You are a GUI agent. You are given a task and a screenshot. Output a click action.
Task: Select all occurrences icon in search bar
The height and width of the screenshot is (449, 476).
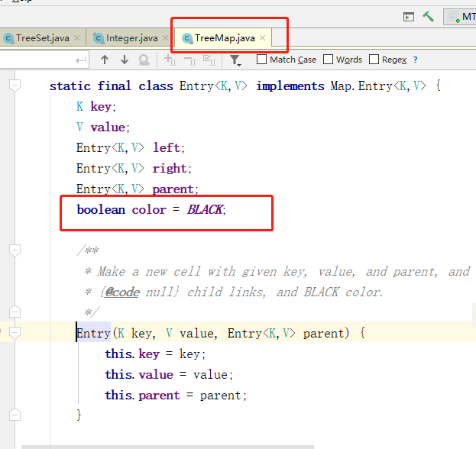point(209,60)
